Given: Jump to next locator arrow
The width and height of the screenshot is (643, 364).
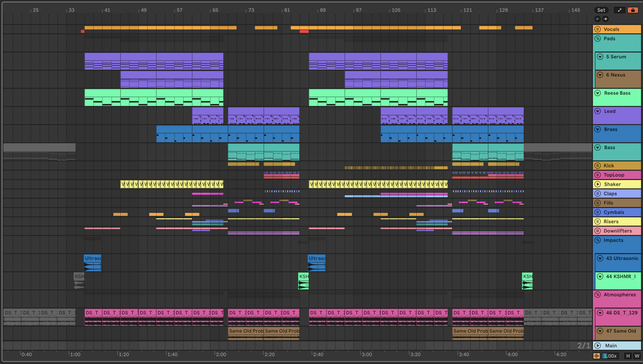Looking at the screenshot, I should 605,19.
